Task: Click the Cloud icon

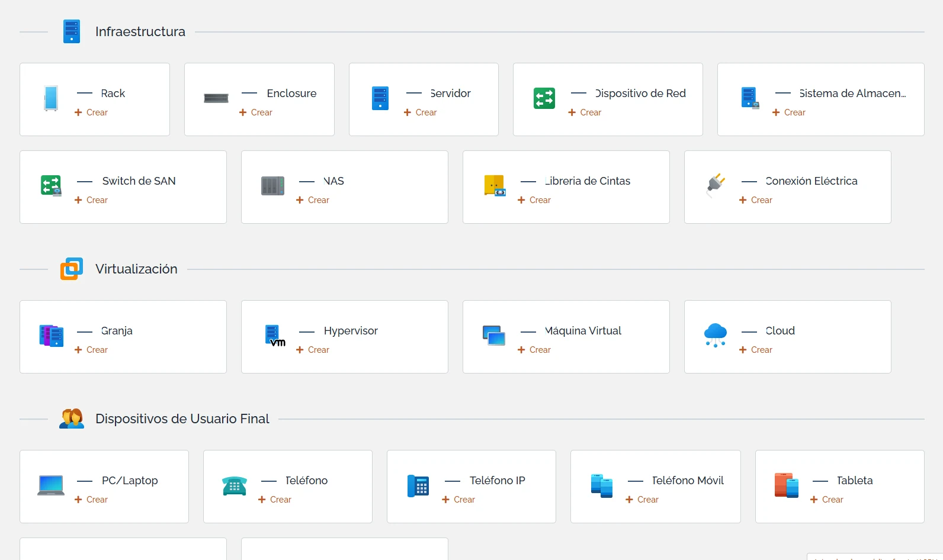Action: tap(716, 336)
